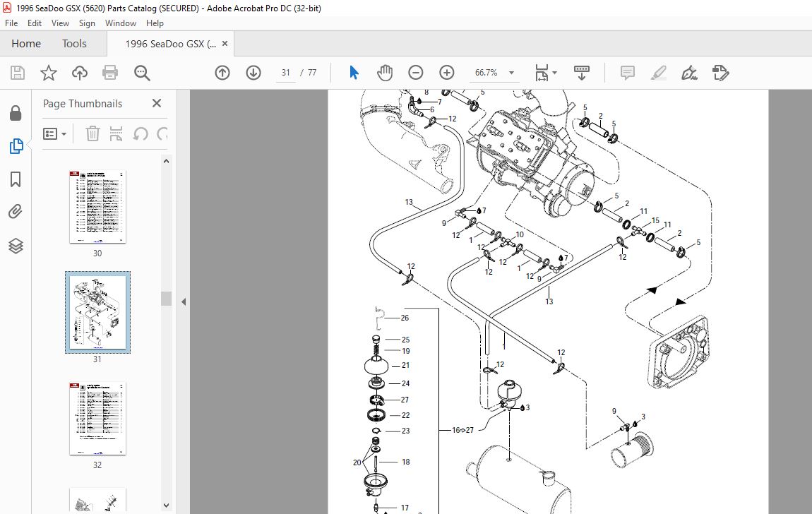Add a sticky note comment

tap(628, 73)
